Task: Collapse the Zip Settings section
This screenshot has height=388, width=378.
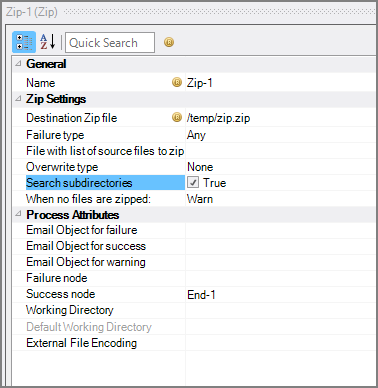Action: (18, 99)
